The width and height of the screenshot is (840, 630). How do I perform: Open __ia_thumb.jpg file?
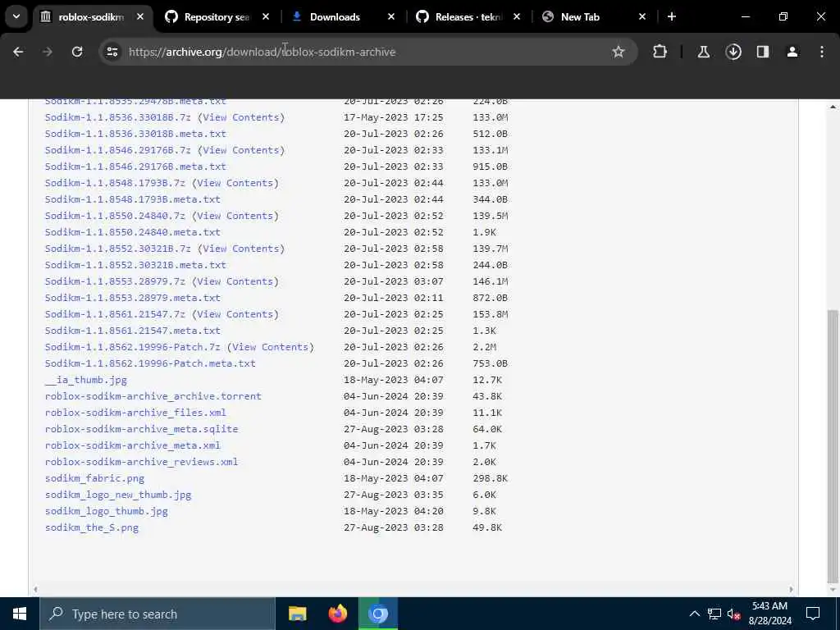86,380
